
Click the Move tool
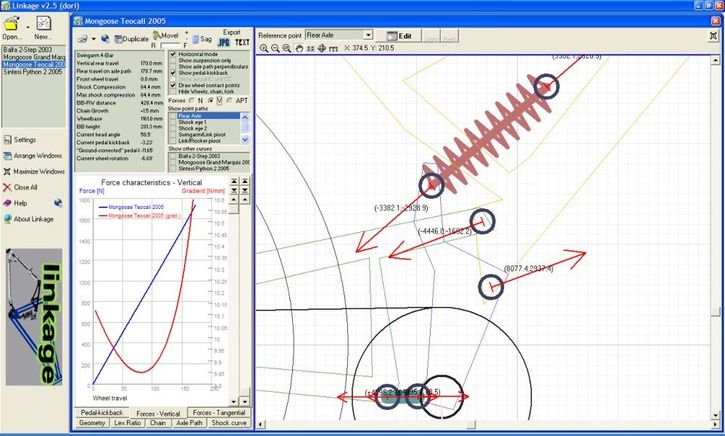click(166, 35)
